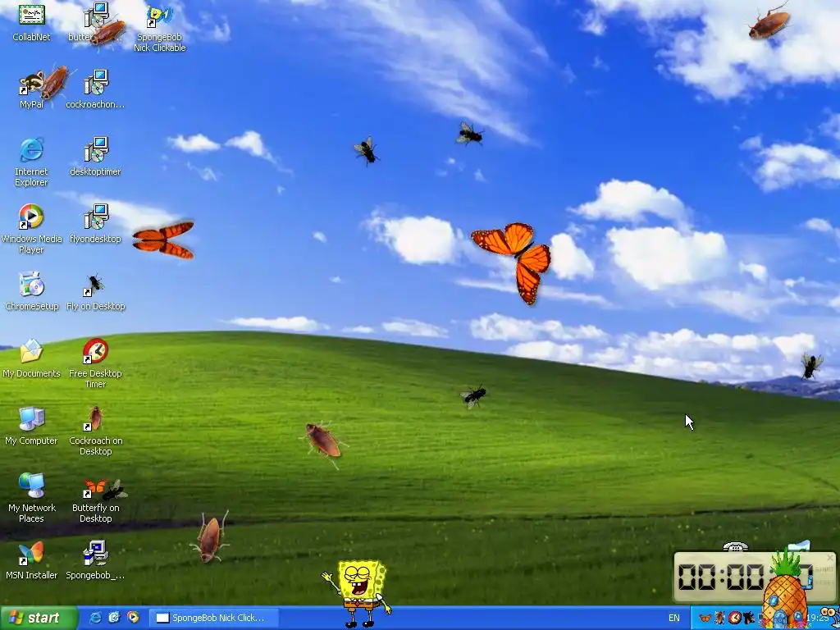Open the My Documents folder
The image size is (840, 630).
tap(32, 358)
